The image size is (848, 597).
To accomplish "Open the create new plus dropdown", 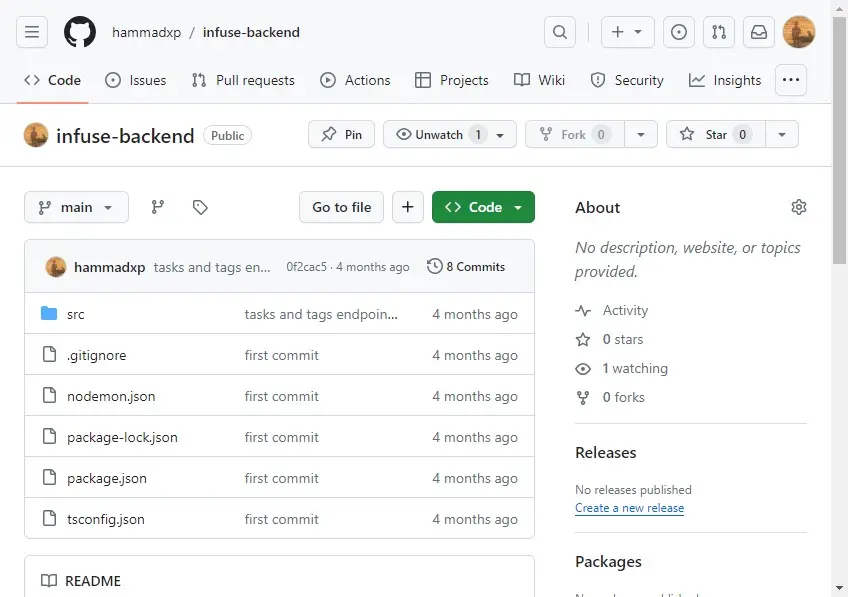I will pyautogui.click(x=628, y=32).
